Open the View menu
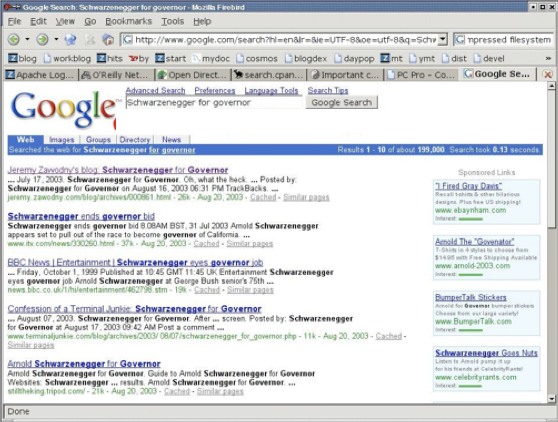The width and height of the screenshot is (558, 422). (x=65, y=21)
